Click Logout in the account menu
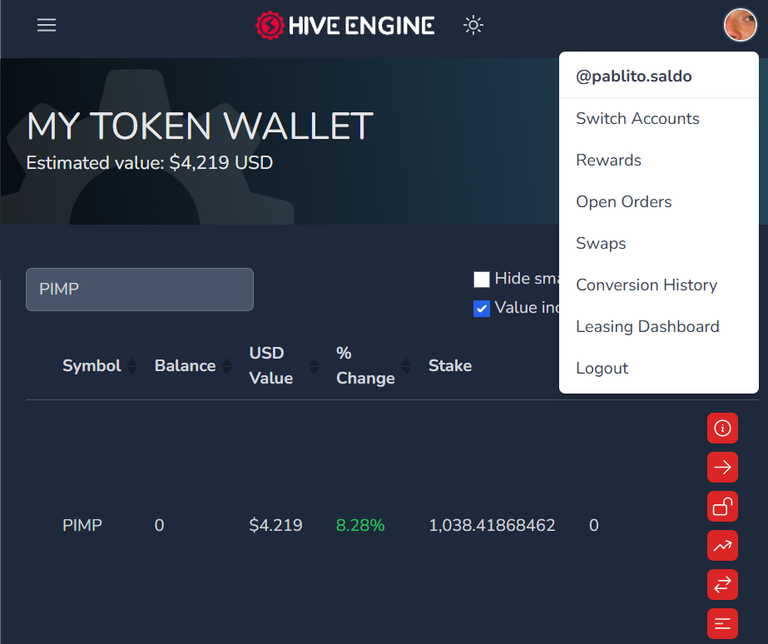 pyautogui.click(x=659, y=368)
